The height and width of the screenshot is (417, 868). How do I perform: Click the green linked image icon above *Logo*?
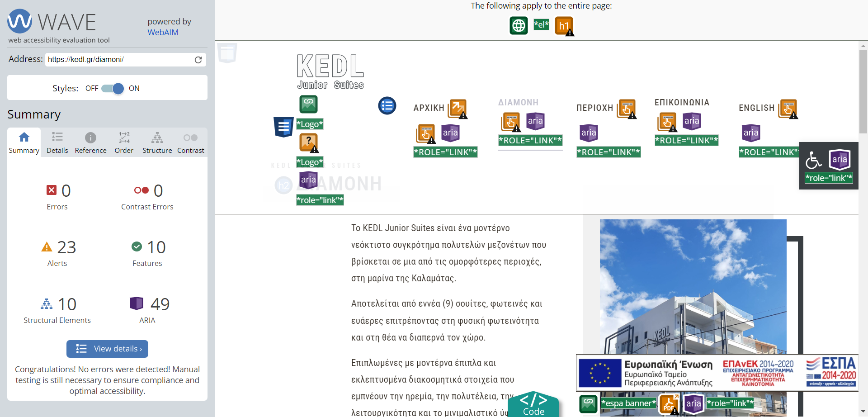tap(308, 104)
